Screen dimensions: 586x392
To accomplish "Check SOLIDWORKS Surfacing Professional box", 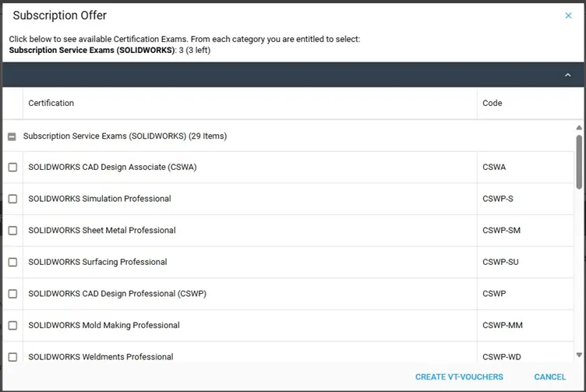I will coord(12,262).
